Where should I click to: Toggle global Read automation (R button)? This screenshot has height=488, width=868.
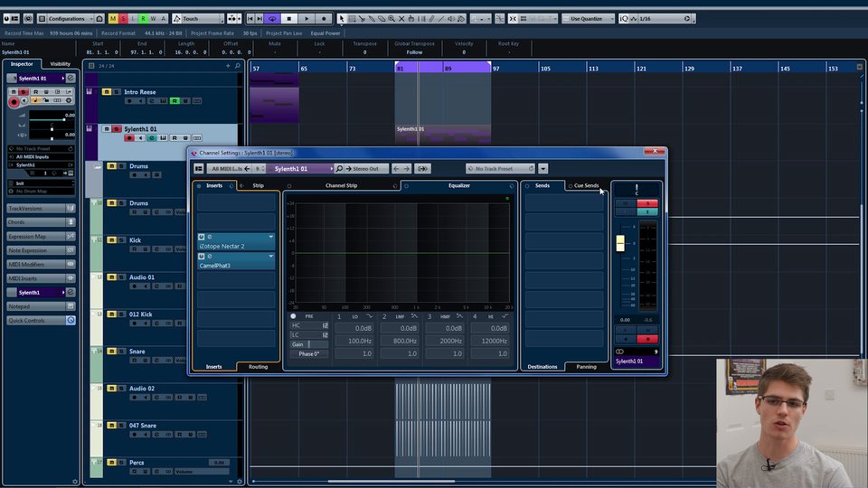(x=144, y=18)
